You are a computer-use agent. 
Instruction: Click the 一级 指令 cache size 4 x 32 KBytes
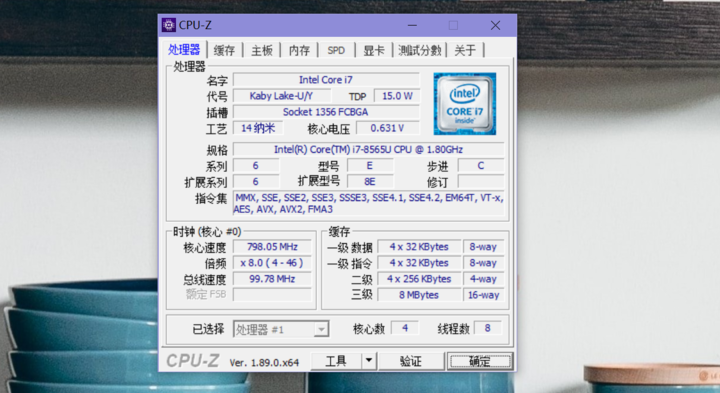(x=419, y=263)
